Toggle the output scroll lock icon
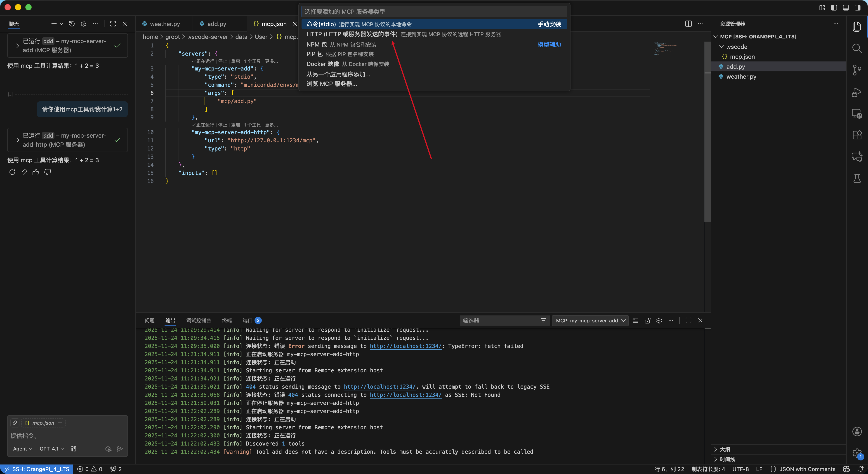The width and height of the screenshot is (868, 474). (647, 320)
